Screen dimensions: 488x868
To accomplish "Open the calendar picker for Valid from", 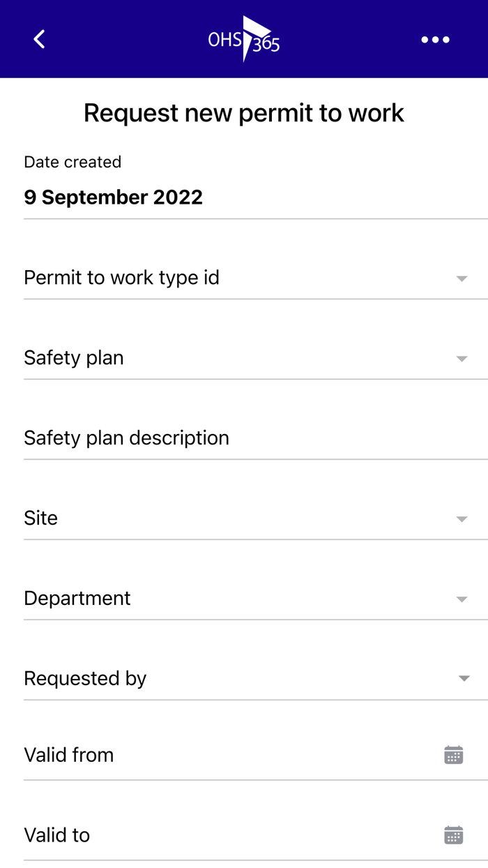I will (x=453, y=754).
